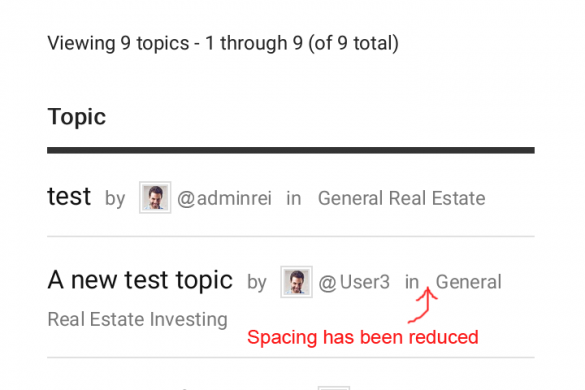
Task: Click the red "Spacing has been reduced" annotation
Action: pyautogui.click(x=363, y=337)
